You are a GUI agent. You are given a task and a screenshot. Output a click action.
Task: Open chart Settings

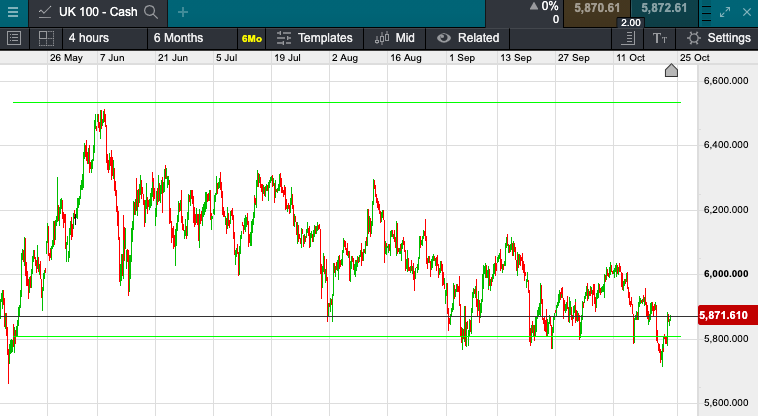click(717, 38)
